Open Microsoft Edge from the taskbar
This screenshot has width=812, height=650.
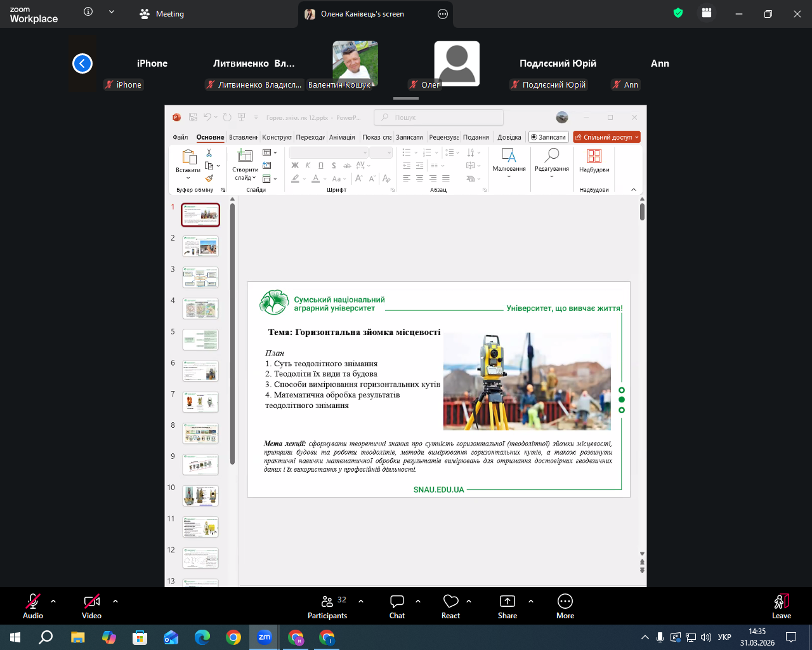click(x=202, y=637)
